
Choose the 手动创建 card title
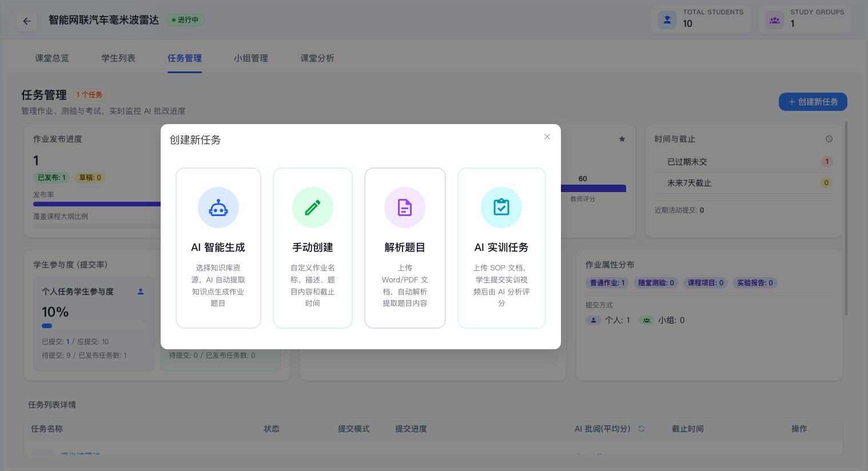[313, 248]
